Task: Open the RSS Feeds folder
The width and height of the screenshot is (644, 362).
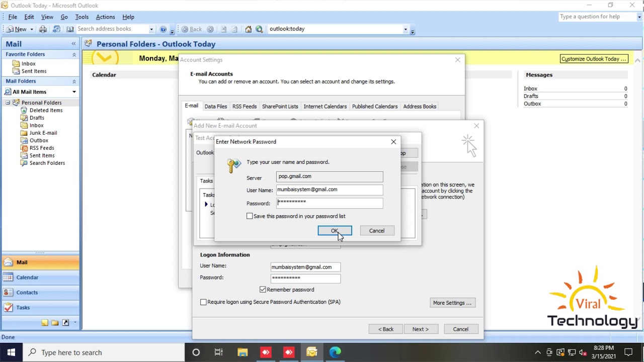Action: click(x=42, y=148)
